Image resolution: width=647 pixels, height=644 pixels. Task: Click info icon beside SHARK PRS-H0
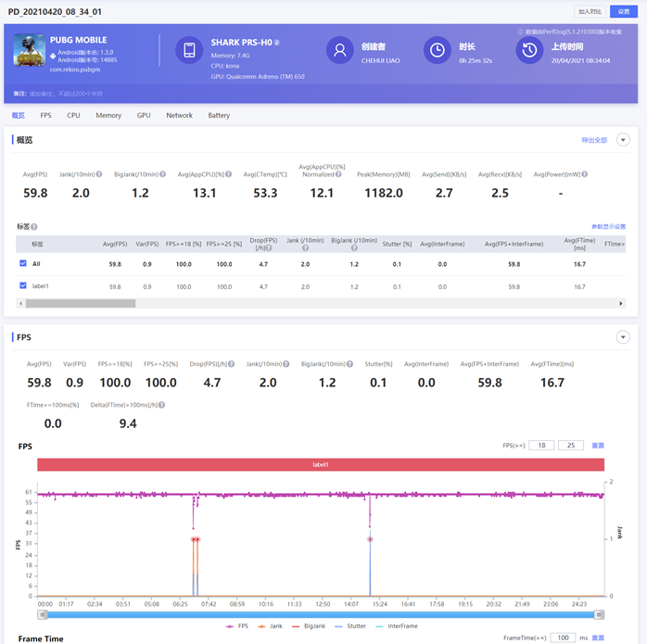coord(277,43)
